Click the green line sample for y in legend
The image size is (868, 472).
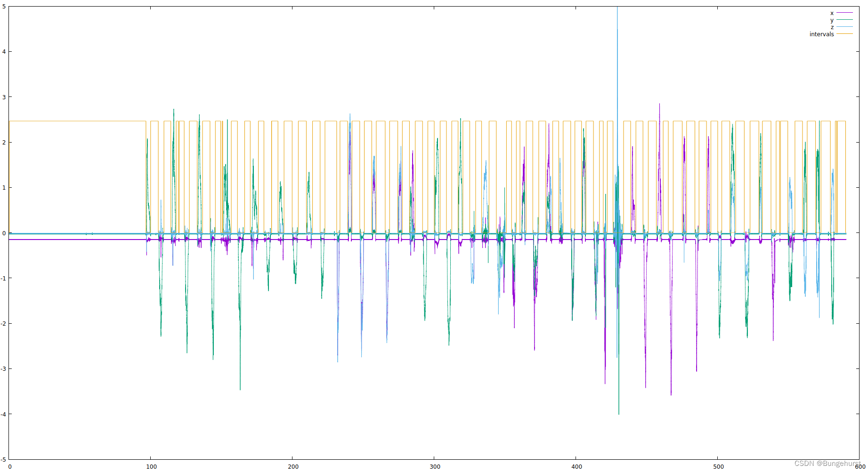[x=844, y=20]
